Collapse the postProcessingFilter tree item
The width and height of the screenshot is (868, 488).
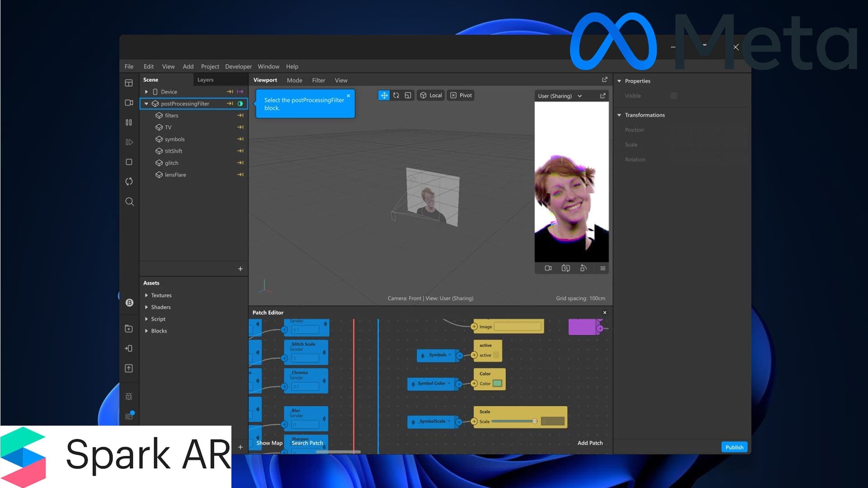pos(146,103)
